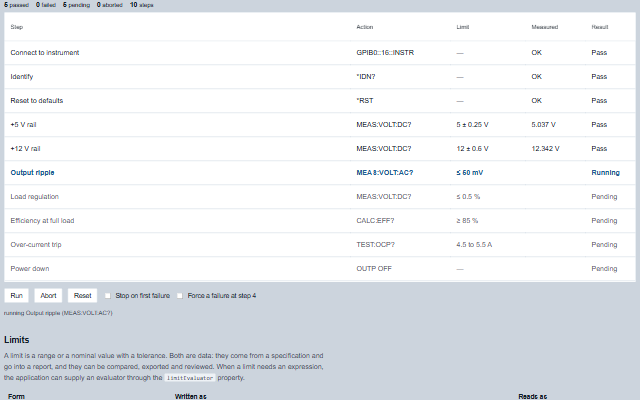Select the 'Identify' step row
Screen dimensions: 640x400
(x=320, y=77)
